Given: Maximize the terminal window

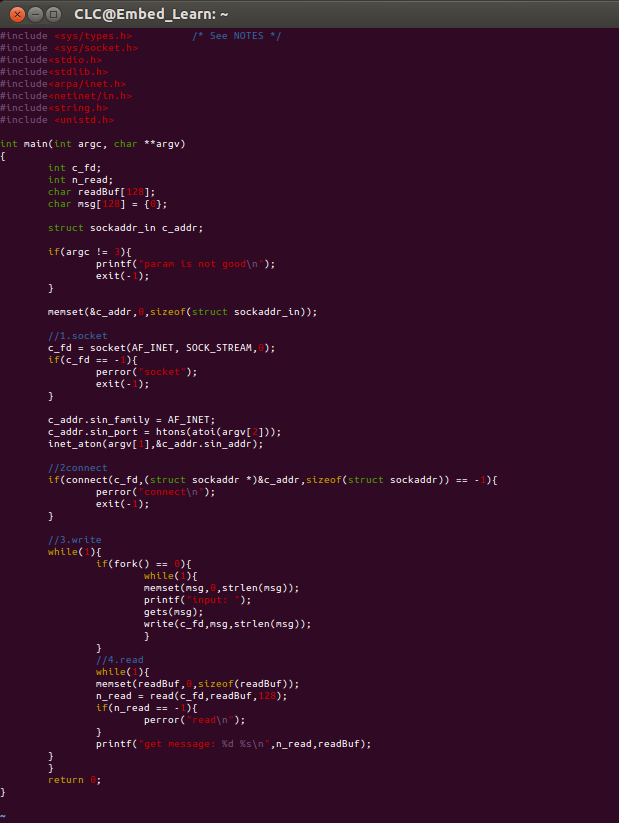Looking at the screenshot, I should click(53, 14).
